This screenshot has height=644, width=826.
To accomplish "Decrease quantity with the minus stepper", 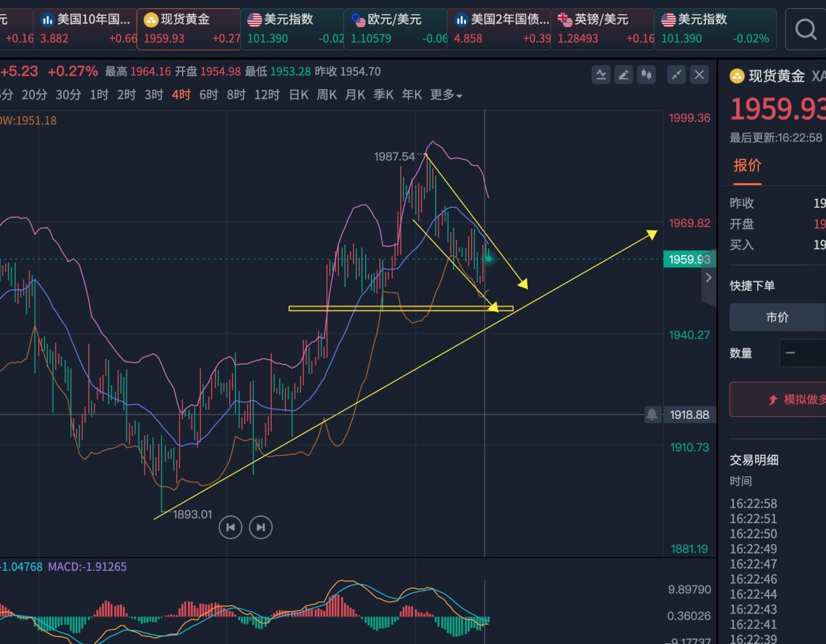I will coord(791,353).
